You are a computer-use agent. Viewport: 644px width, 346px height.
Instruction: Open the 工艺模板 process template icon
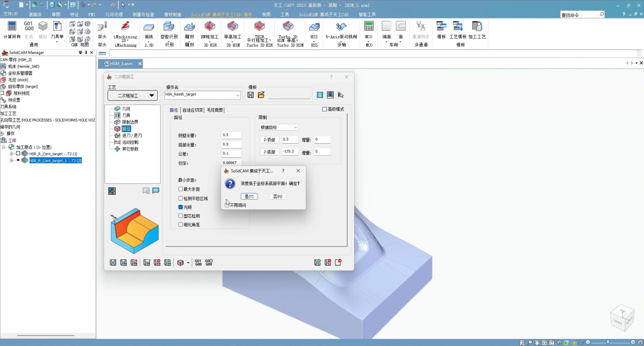click(458, 26)
